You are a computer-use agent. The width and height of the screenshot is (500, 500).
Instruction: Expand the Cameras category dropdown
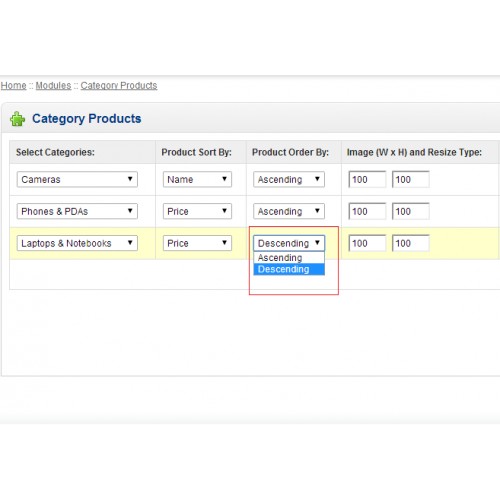77,179
